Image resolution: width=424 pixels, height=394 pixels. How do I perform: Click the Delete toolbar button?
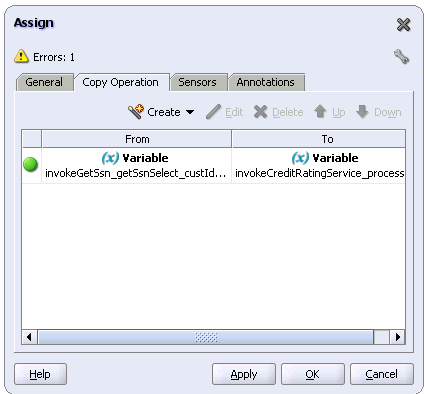pyautogui.click(x=279, y=112)
